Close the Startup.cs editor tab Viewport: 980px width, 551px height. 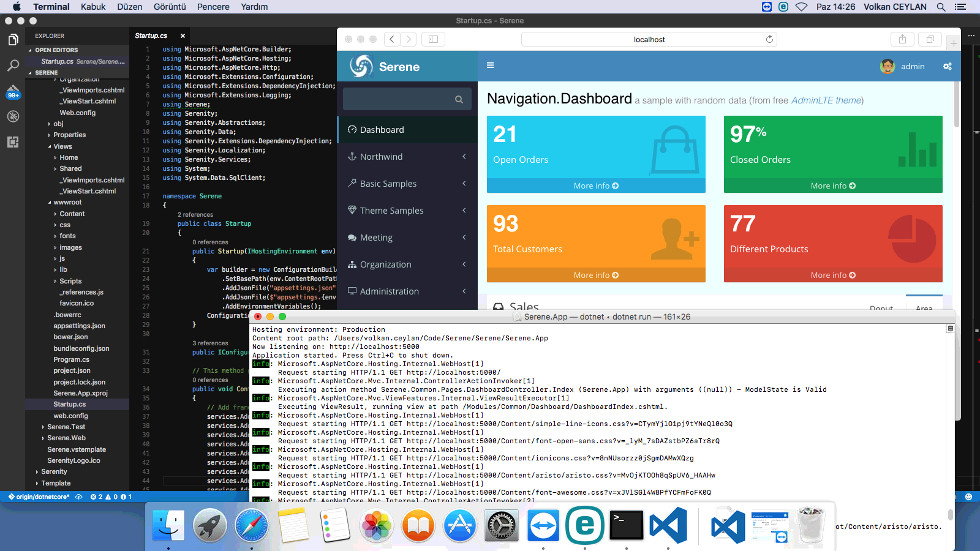[183, 36]
